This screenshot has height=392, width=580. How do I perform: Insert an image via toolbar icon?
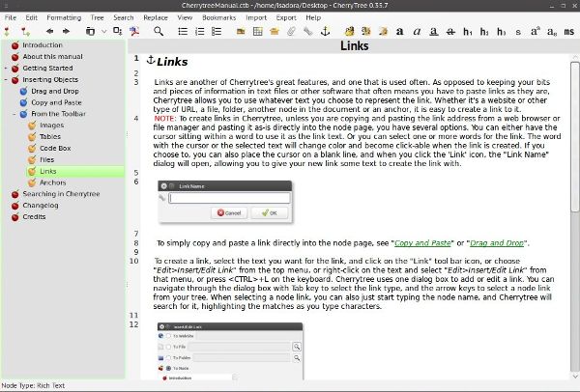(241, 32)
